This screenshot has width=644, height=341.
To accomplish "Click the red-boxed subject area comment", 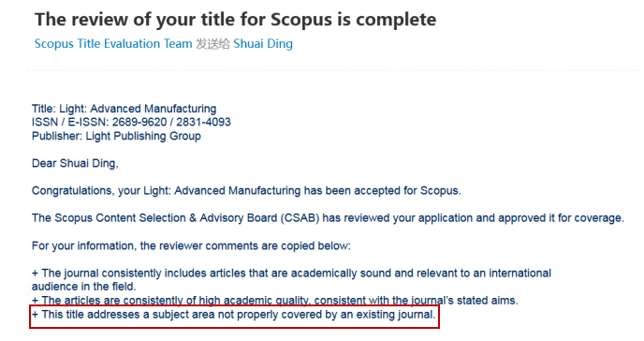I will click(x=234, y=315).
